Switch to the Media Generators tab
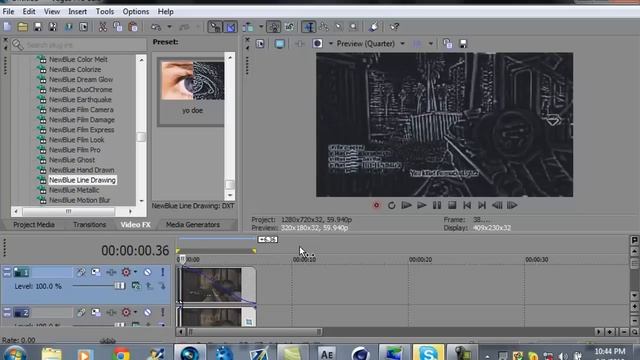Screen dimensions: 640x360 point(193,224)
